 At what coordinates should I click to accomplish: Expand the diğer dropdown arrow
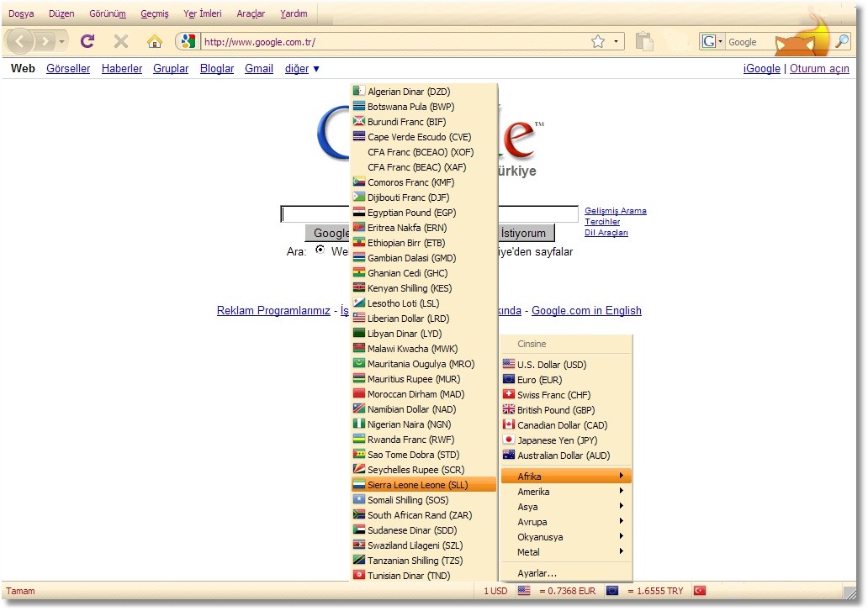click(x=316, y=69)
